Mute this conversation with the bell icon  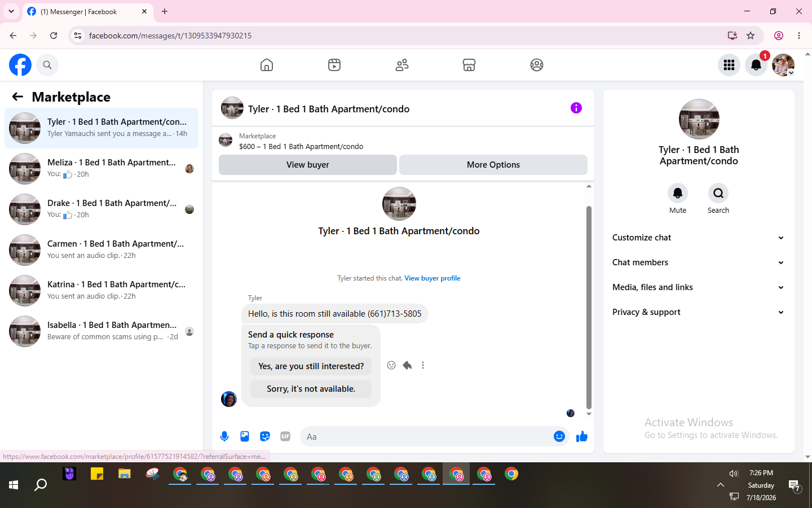(x=678, y=193)
